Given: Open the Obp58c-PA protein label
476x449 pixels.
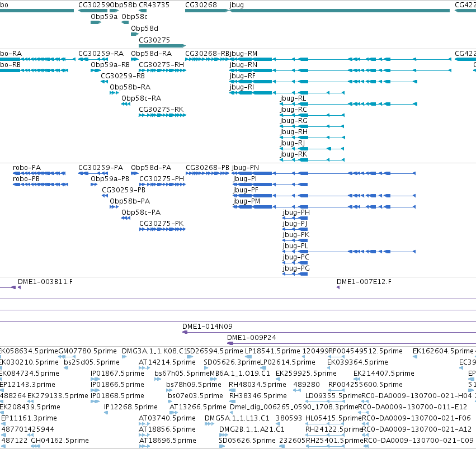Looking at the screenshot, I should 141,212.
